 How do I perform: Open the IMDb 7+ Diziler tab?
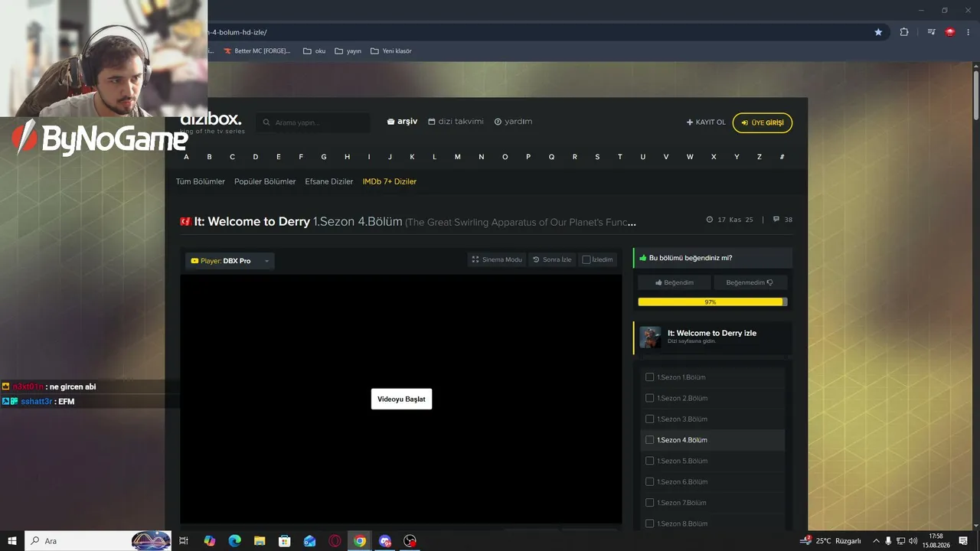[x=390, y=181]
